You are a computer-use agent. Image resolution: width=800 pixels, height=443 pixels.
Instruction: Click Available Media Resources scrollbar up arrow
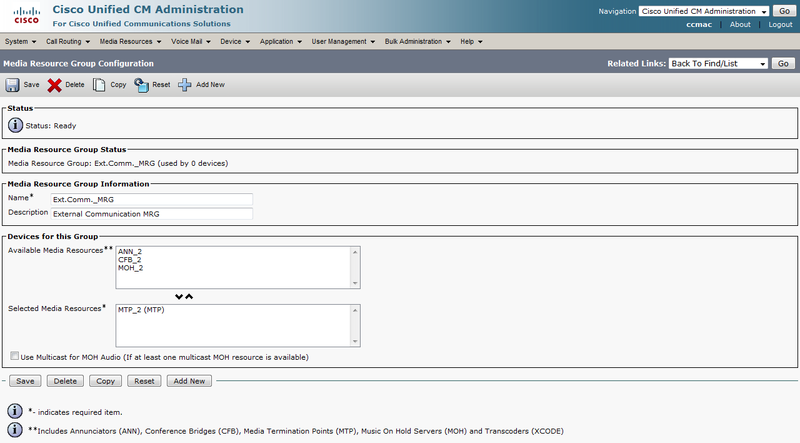(355, 252)
